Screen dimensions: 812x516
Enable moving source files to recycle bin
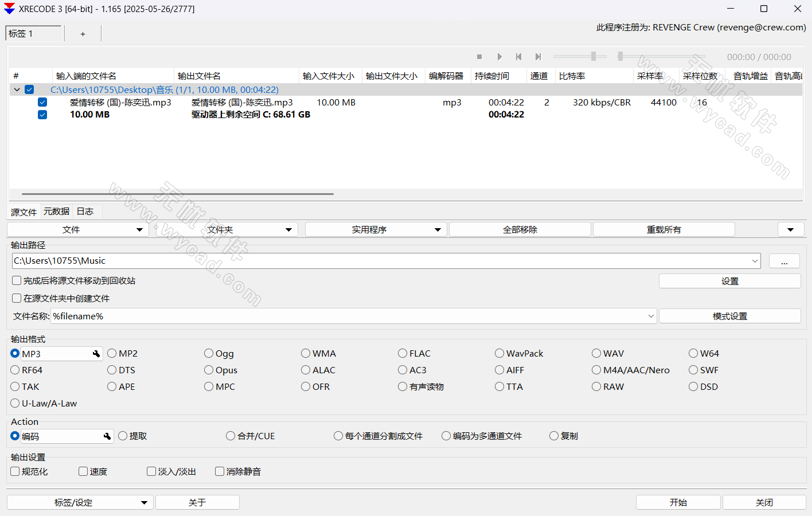[x=17, y=281]
